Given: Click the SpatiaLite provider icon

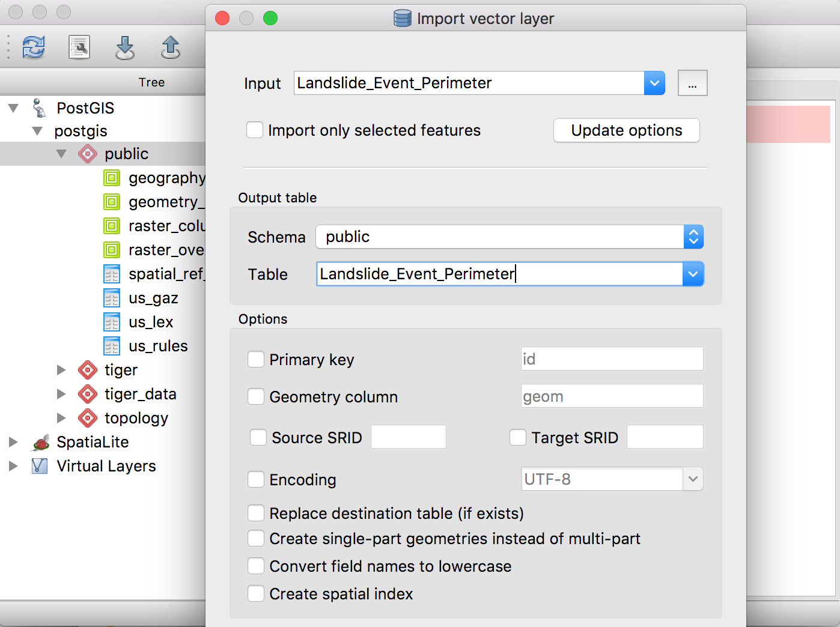Looking at the screenshot, I should pyautogui.click(x=40, y=443).
